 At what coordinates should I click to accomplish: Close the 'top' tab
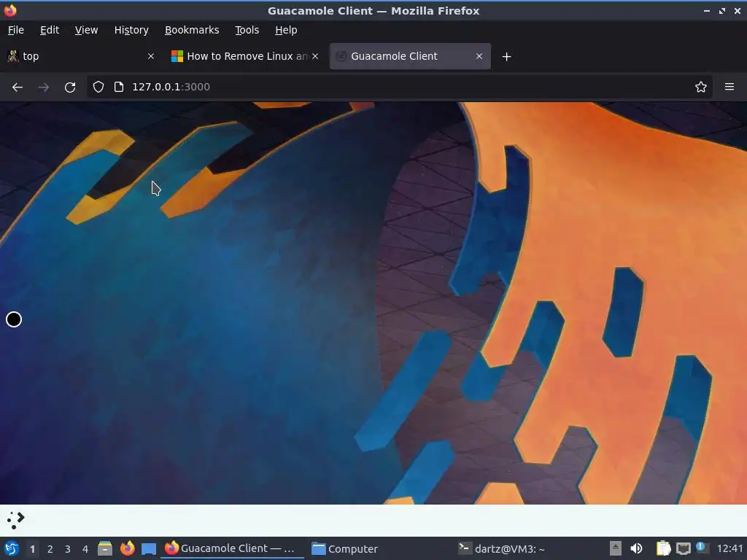[151, 56]
